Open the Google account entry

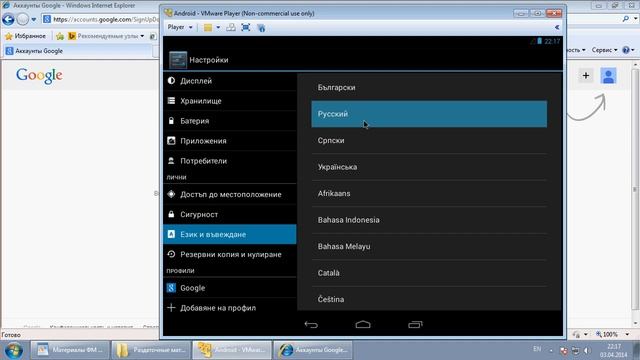230,288
